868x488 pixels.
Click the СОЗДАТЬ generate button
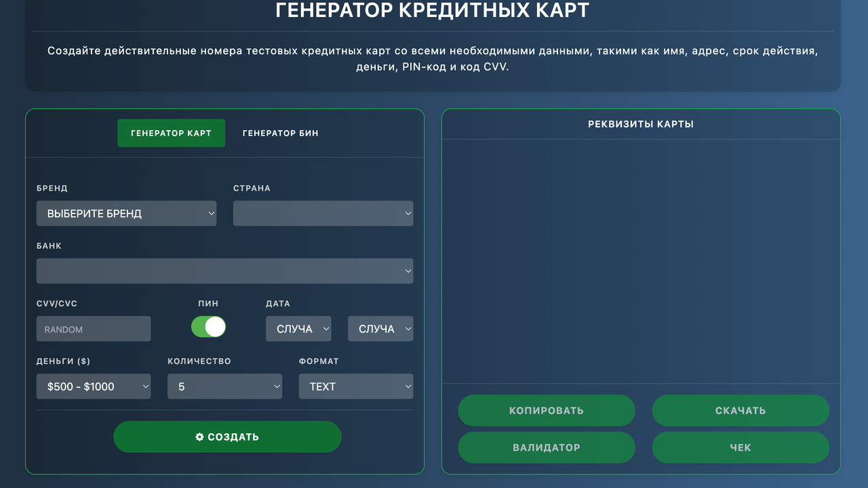(x=227, y=436)
